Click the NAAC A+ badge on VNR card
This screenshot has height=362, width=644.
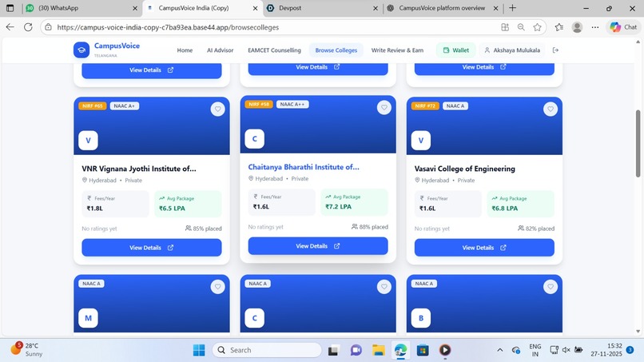pos(125,106)
